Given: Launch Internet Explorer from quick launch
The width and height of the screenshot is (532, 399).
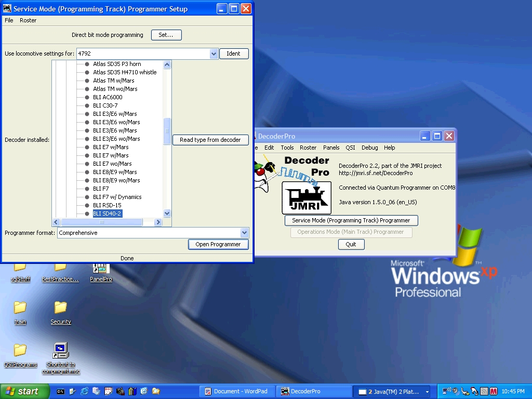Looking at the screenshot, I should click(x=85, y=391).
